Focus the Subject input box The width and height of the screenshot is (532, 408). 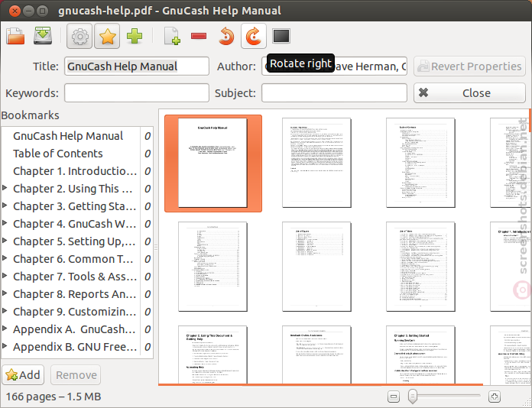[x=334, y=93]
